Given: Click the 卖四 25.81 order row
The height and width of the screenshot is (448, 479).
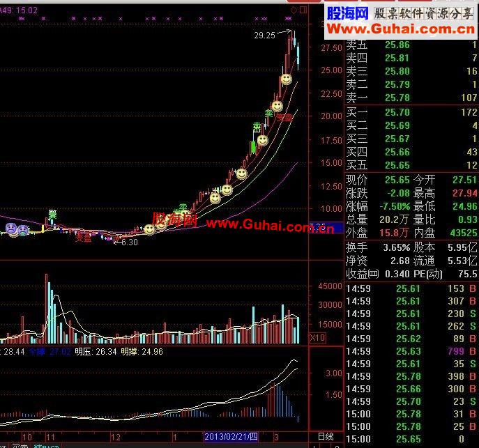Looking at the screenshot, I should [x=411, y=58].
